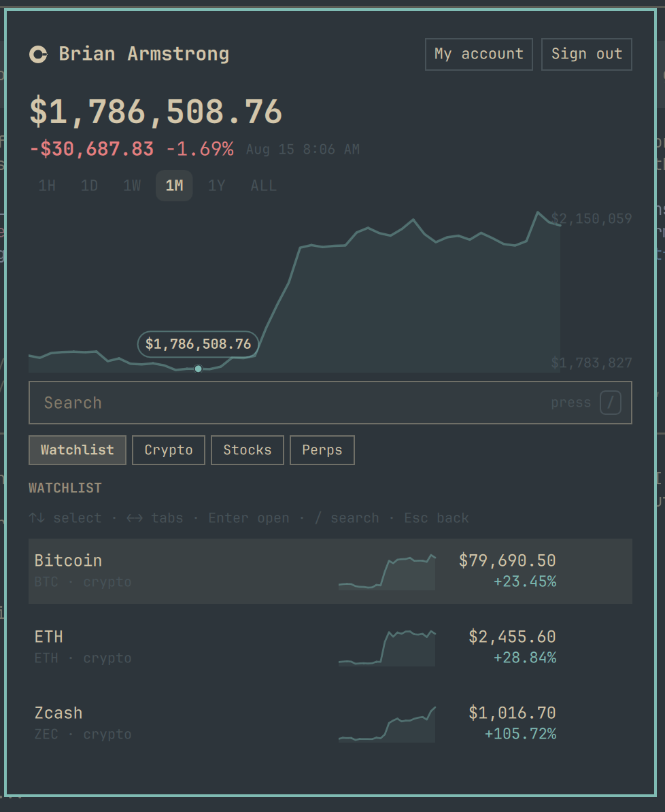This screenshot has height=812, width=665.
Task: Click the ETH sparkline chart
Action: pos(387,648)
